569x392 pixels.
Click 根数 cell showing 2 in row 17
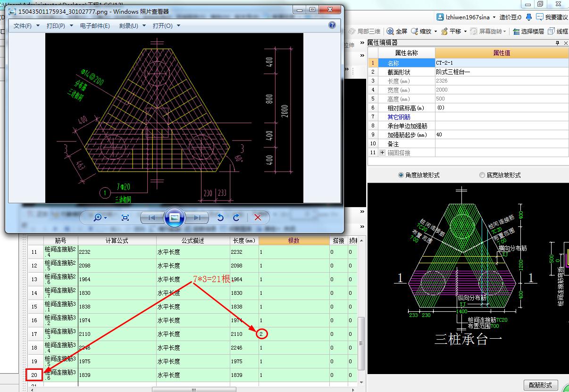(x=294, y=334)
